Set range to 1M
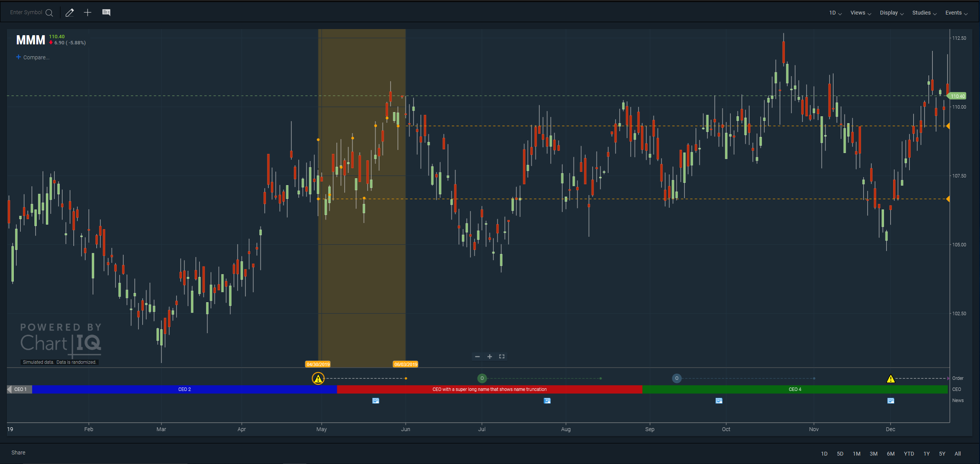The image size is (980, 464). [x=856, y=454]
